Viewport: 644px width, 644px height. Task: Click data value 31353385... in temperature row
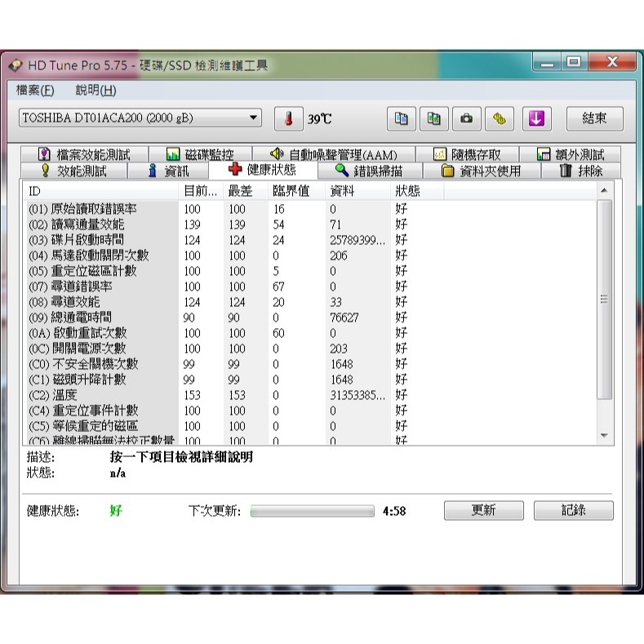click(x=358, y=395)
